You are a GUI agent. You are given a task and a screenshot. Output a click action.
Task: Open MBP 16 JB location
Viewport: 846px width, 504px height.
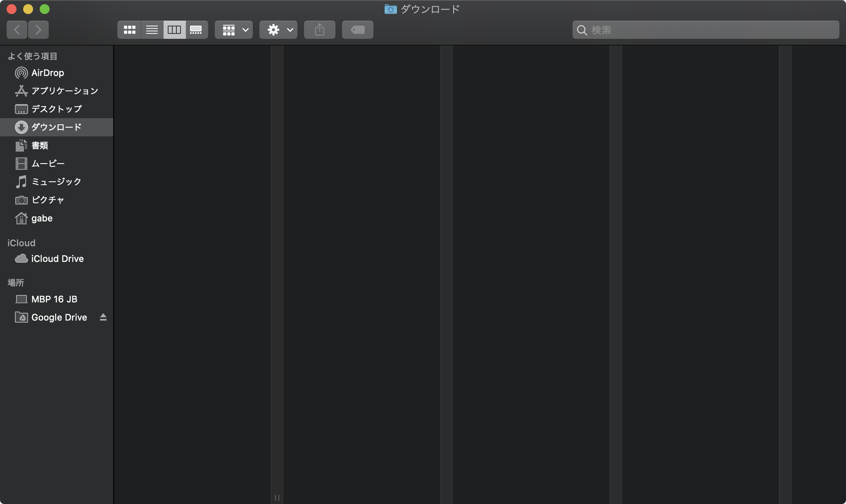coord(53,299)
